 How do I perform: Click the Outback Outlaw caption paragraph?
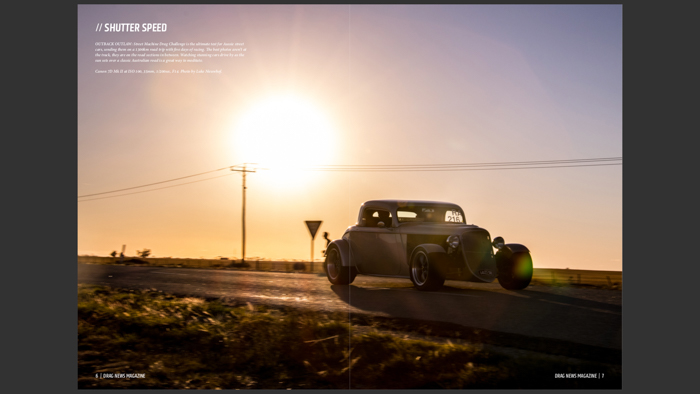pyautogui.click(x=171, y=52)
